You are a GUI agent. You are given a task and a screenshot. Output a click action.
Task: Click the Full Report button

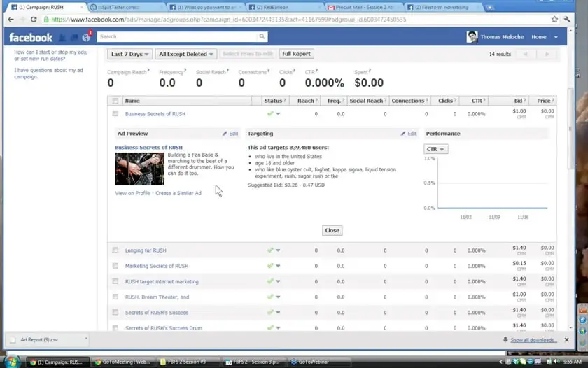click(x=296, y=54)
